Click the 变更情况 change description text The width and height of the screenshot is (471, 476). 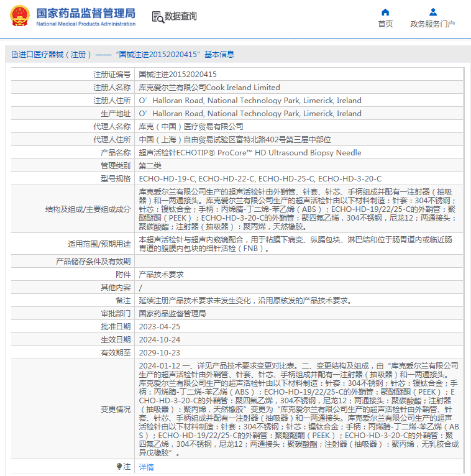coord(299,410)
